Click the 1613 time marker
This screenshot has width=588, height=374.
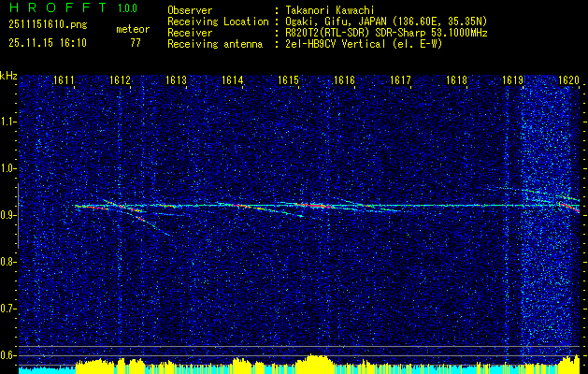[177, 80]
